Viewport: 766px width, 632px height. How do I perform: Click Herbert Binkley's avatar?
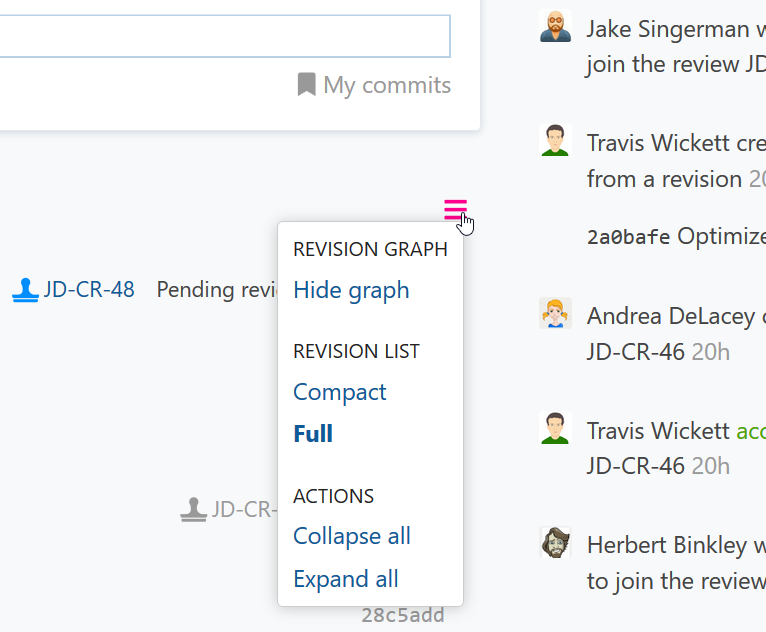[x=555, y=543]
